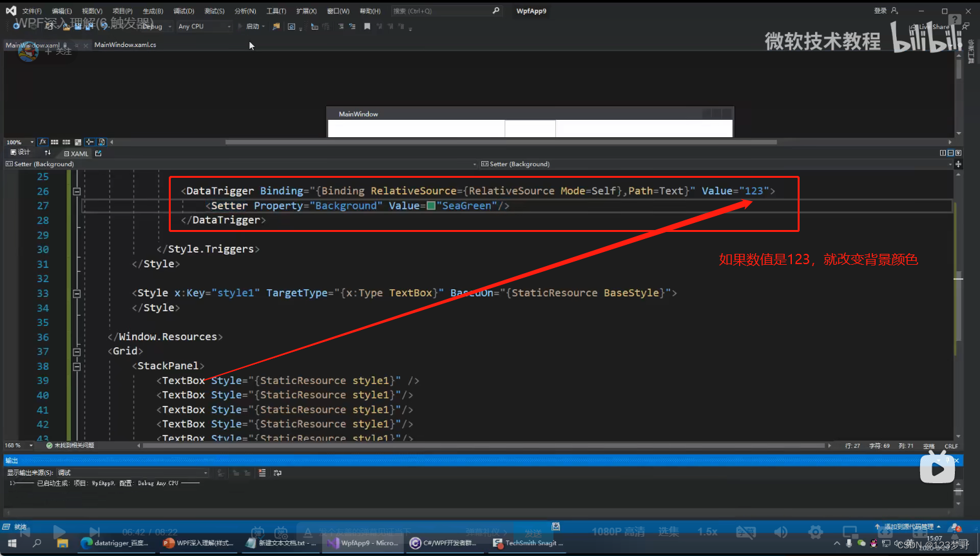Open left Setter (Background) navigation dropdown

click(x=240, y=164)
